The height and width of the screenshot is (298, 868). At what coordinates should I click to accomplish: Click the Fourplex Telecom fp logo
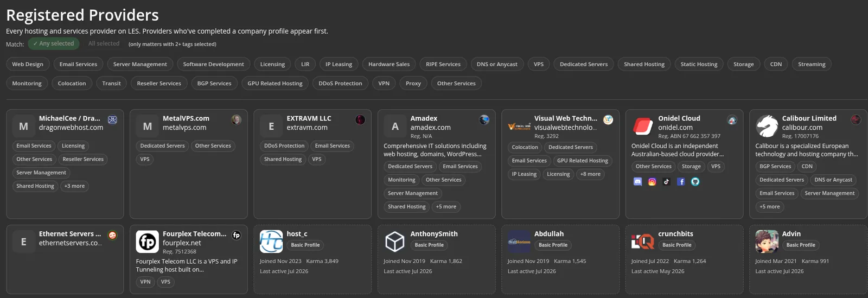(x=147, y=242)
